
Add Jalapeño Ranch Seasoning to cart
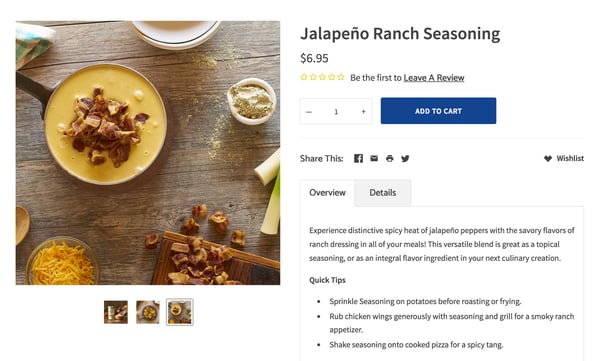click(x=438, y=111)
